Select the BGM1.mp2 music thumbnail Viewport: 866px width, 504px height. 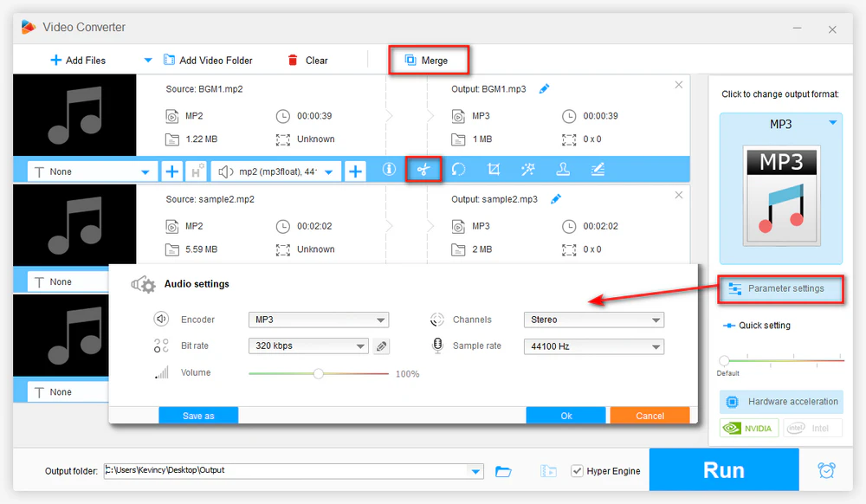coord(74,115)
